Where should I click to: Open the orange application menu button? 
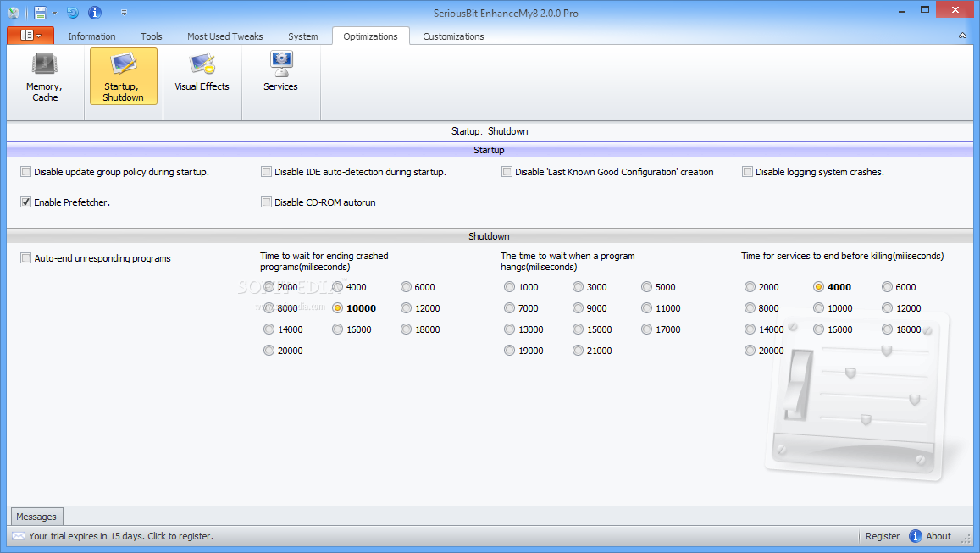pyautogui.click(x=30, y=36)
